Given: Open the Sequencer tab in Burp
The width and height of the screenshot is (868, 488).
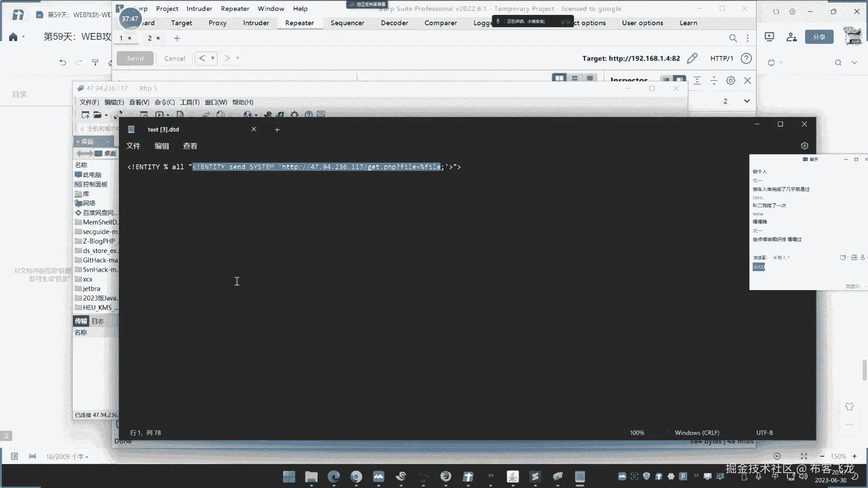Looking at the screenshot, I should pos(347,23).
